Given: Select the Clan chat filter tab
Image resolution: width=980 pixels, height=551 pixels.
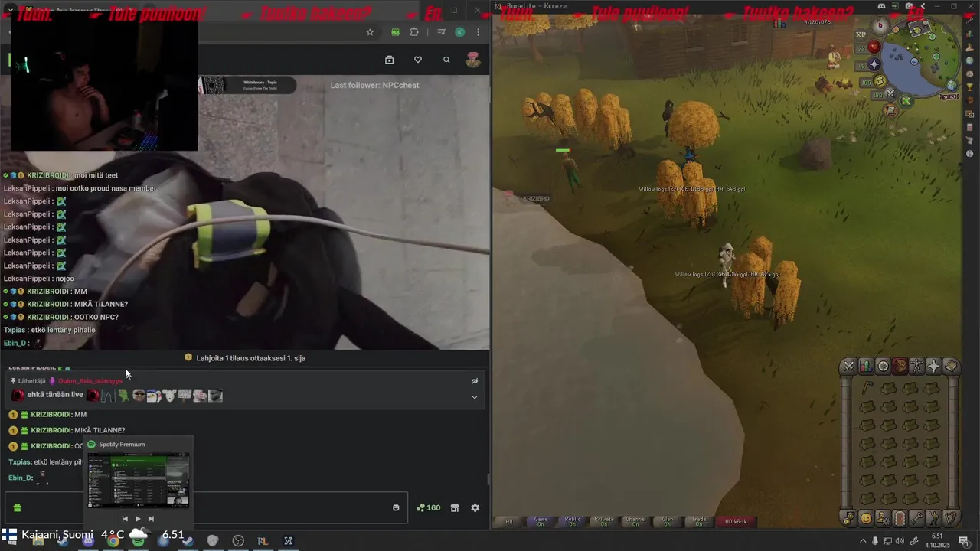Looking at the screenshot, I should pyautogui.click(x=668, y=521).
